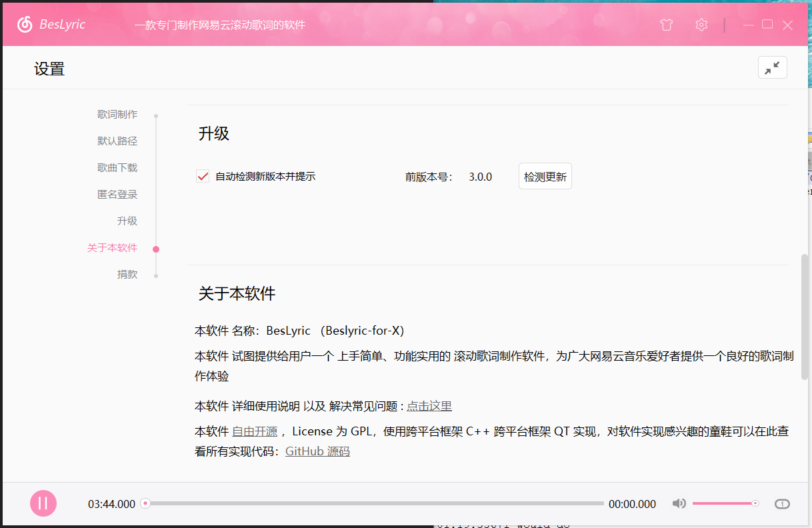Toggle the loop mode icon

pos(782,504)
